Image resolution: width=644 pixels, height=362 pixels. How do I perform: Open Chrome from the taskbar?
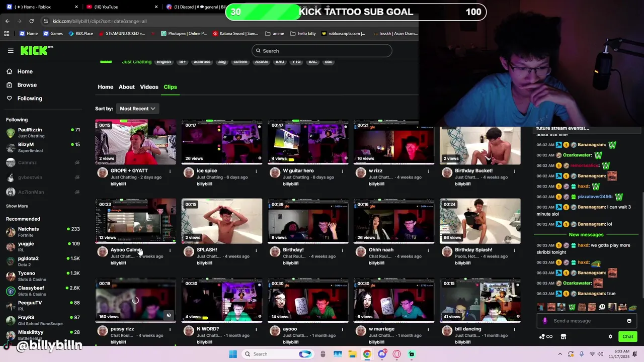(367, 354)
